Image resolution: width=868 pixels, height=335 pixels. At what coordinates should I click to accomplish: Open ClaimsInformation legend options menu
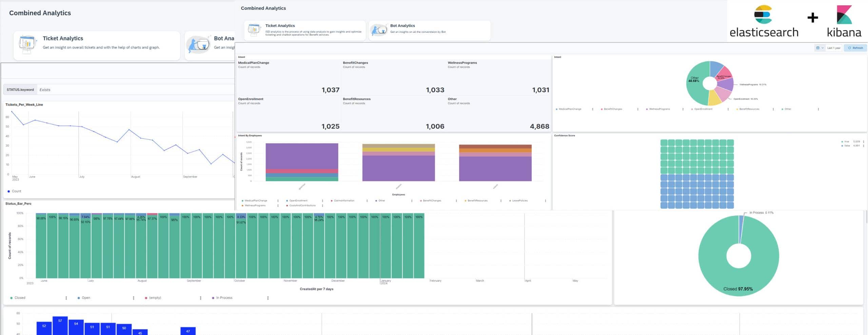(x=367, y=201)
